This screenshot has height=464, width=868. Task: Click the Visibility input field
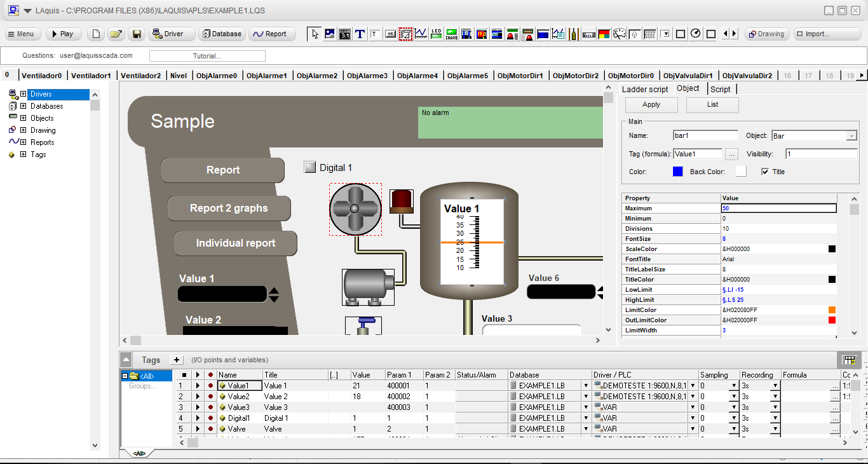(x=822, y=154)
